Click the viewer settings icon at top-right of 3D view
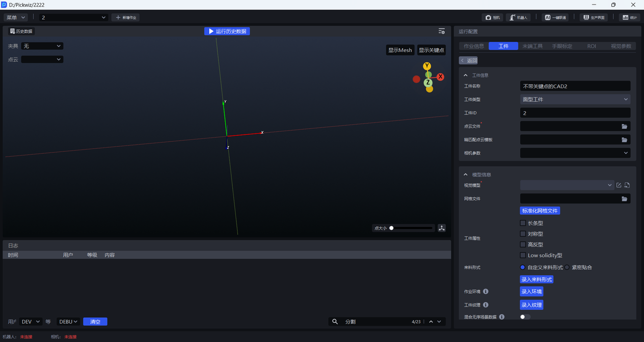 [x=441, y=31]
